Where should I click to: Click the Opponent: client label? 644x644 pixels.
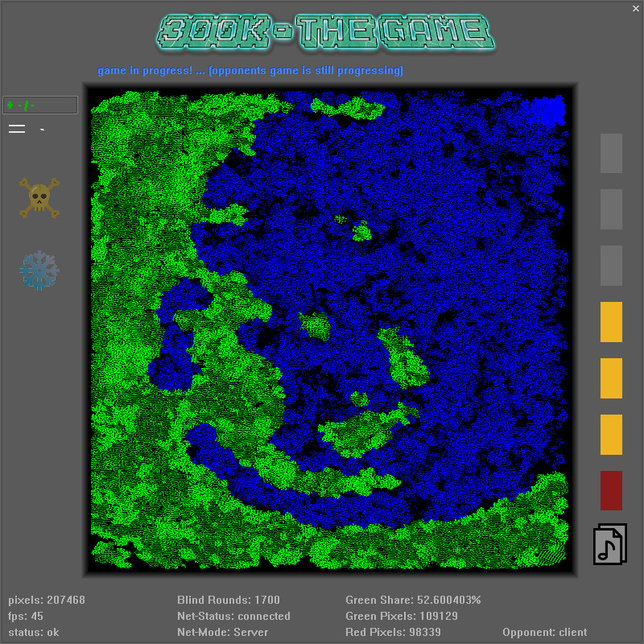pyautogui.click(x=544, y=632)
